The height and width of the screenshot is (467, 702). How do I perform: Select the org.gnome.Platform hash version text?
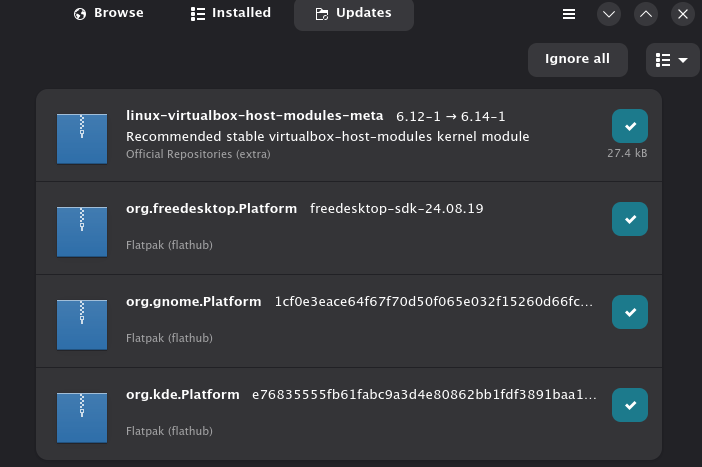click(x=434, y=302)
